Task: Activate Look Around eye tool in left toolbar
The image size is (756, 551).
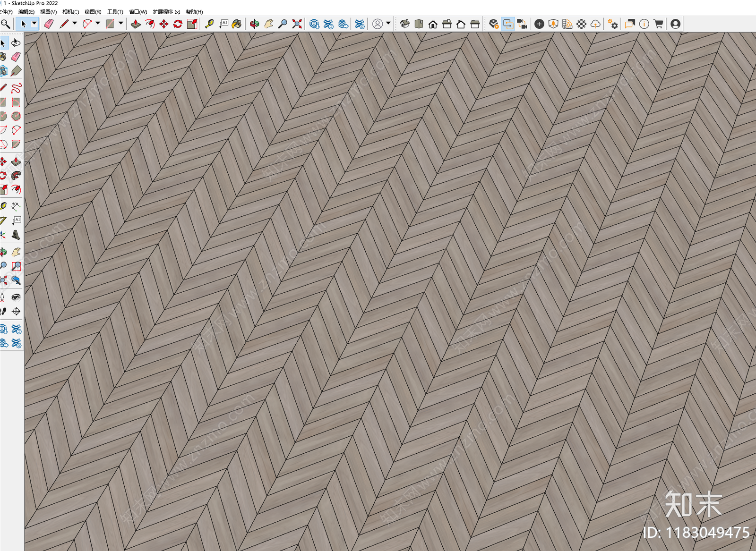Action: [16, 297]
